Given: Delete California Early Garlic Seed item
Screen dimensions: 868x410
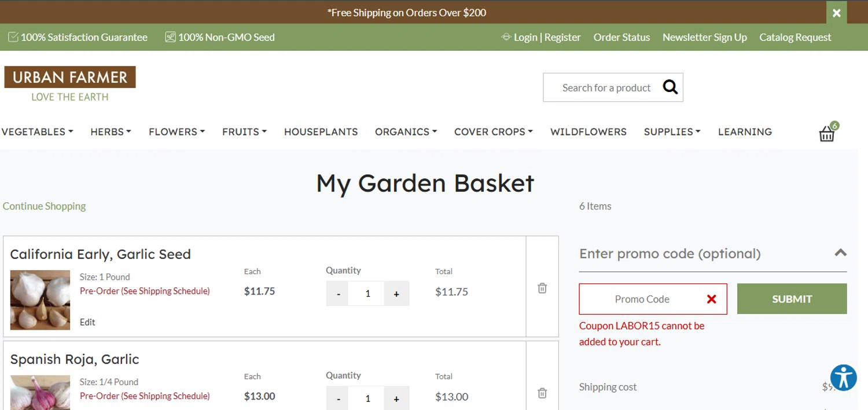Looking at the screenshot, I should (542, 288).
